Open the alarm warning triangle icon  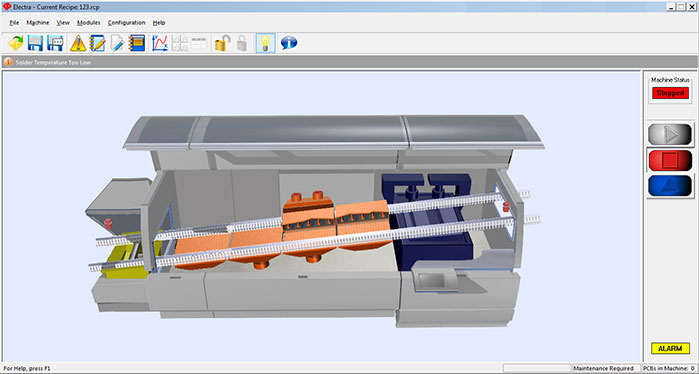78,43
